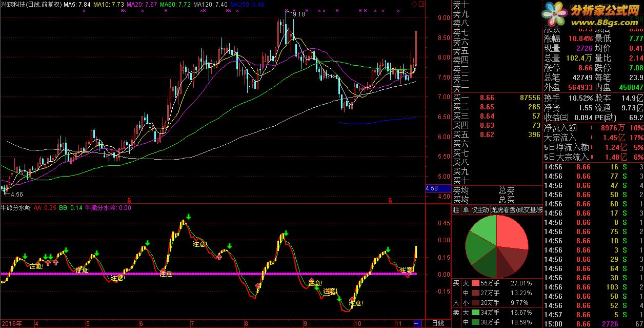Screen dimensions: 644x328
Task: Click the 净流入额 8976万 row
Action: click(594, 128)
